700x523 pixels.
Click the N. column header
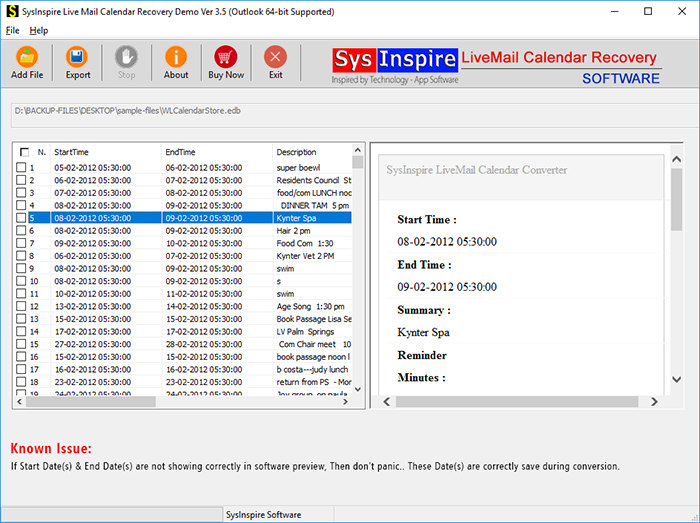(42, 152)
